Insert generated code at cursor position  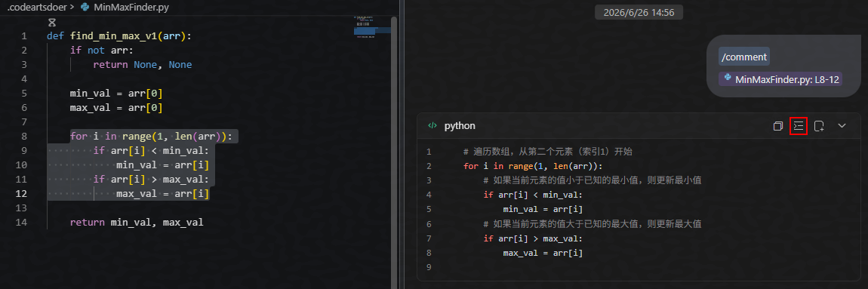pos(799,126)
